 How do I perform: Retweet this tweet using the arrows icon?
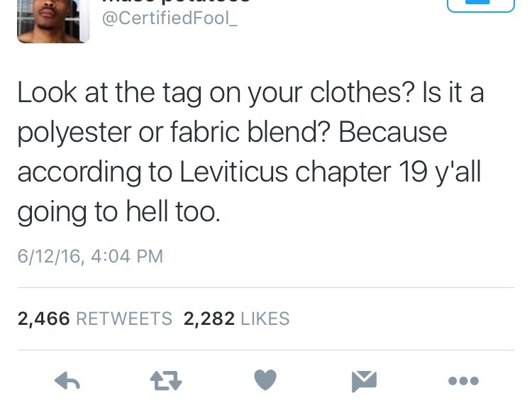(166, 380)
